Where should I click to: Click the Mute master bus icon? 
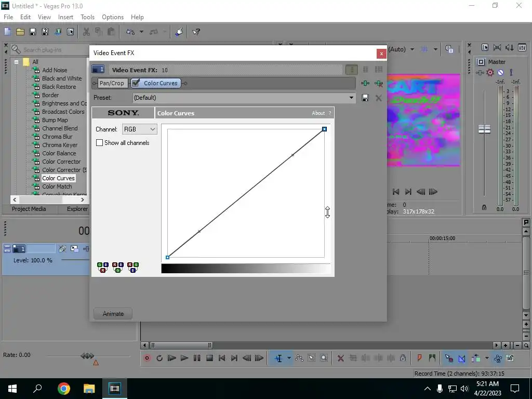[x=500, y=72]
